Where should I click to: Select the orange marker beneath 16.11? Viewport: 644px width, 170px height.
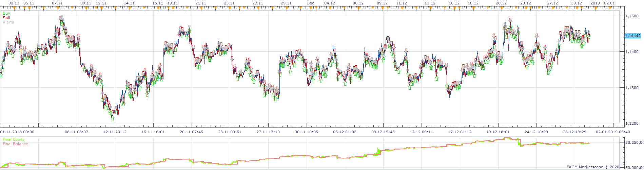pyautogui.click(x=157, y=8)
